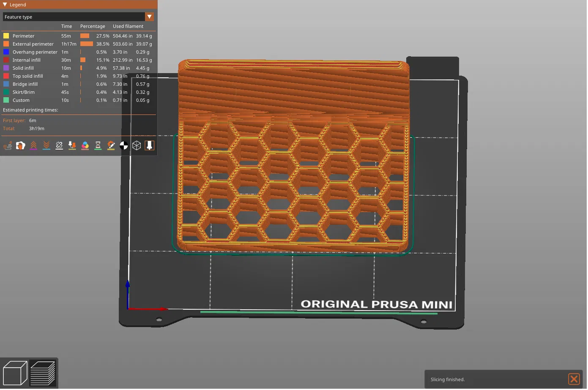Switch to sliced layers Preview view

pos(43,374)
